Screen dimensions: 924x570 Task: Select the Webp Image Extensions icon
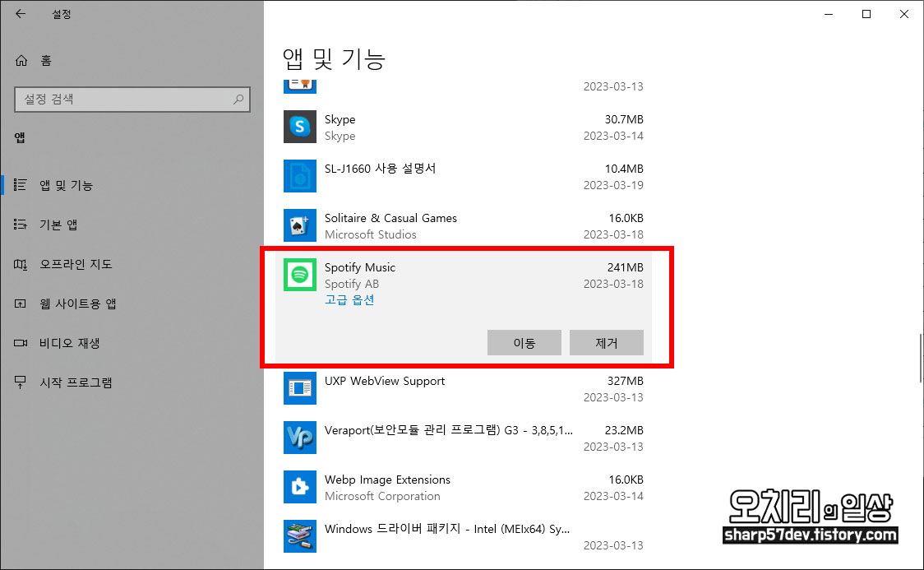(x=300, y=487)
